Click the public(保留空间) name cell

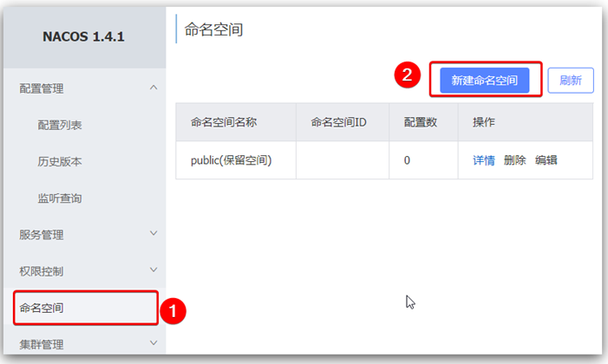point(236,160)
